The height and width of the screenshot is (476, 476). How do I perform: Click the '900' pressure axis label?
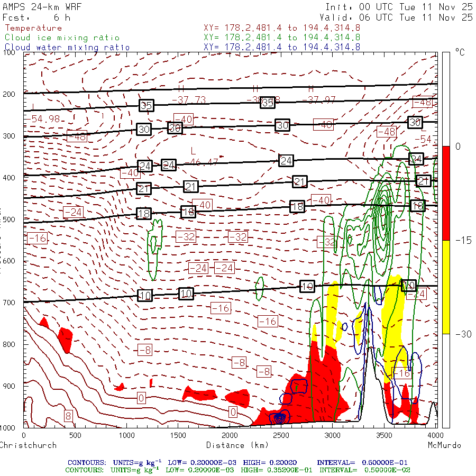click(x=9, y=386)
